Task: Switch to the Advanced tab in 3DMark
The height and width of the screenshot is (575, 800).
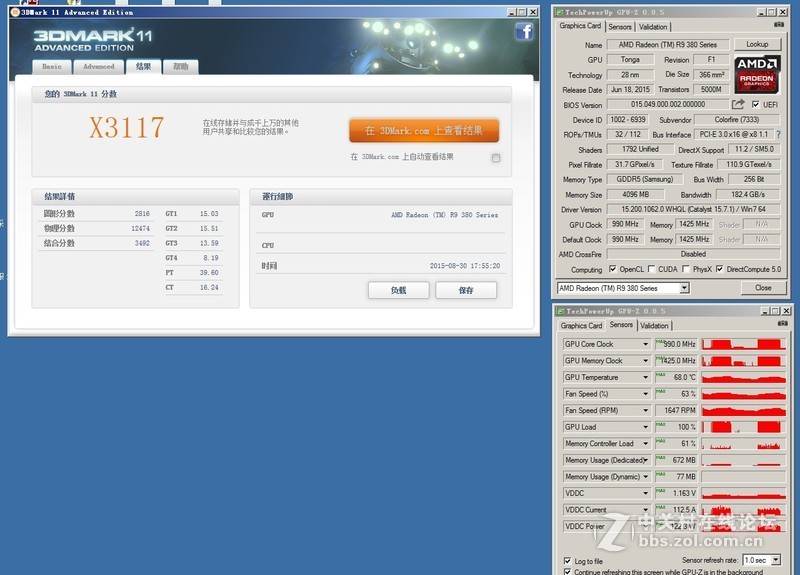Action: (x=99, y=67)
